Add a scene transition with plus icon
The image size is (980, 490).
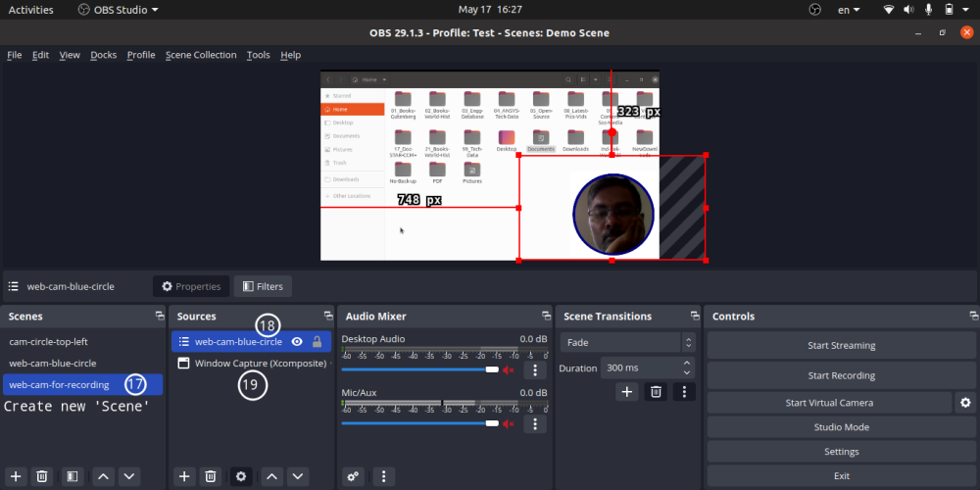627,392
